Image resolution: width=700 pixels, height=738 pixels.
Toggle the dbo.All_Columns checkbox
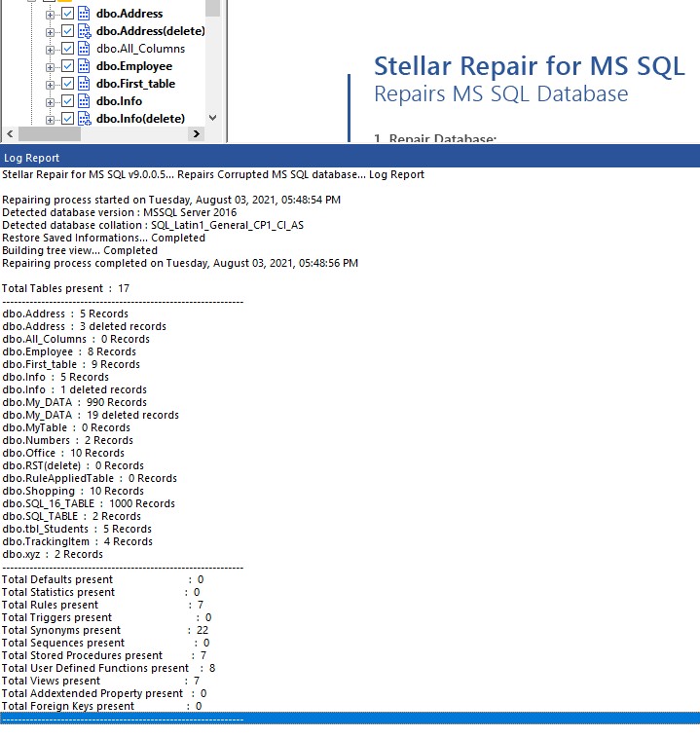click(67, 49)
